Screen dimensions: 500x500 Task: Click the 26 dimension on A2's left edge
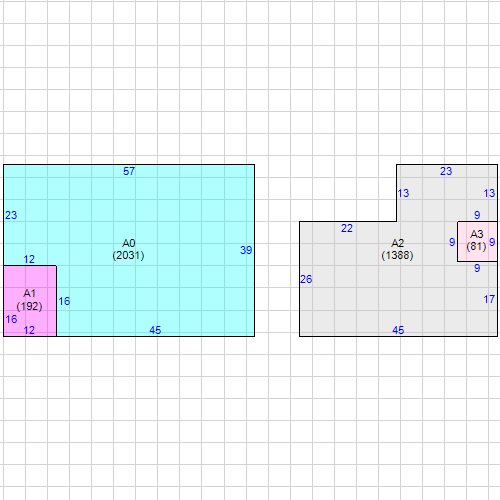point(306,279)
